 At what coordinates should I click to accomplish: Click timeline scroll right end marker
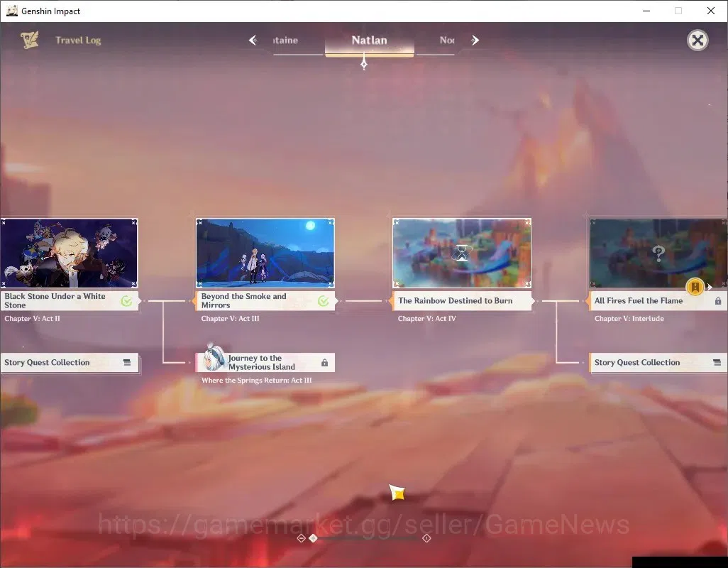(426, 538)
